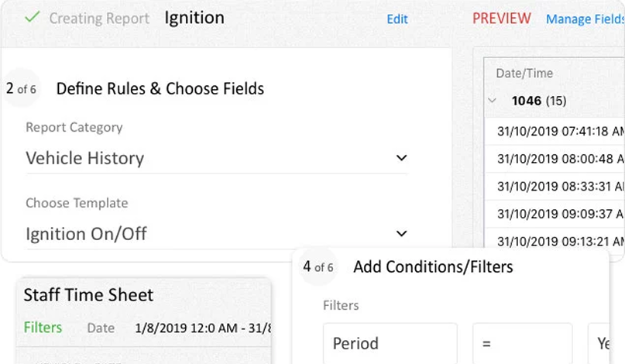Click the Staff Time Sheet date range

click(x=203, y=328)
